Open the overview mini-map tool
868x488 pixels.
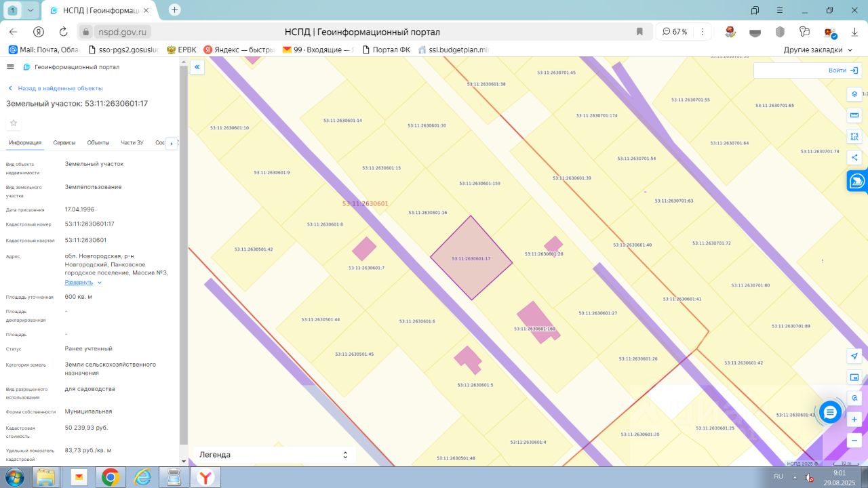click(x=854, y=378)
